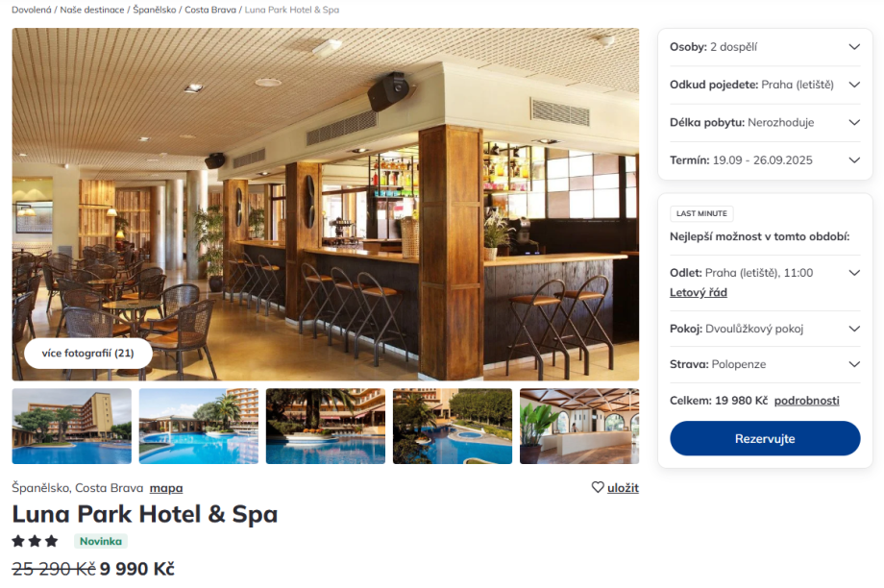The height and width of the screenshot is (588, 884).
Task: Click the Rezervujte button
Action: [765, 439]
